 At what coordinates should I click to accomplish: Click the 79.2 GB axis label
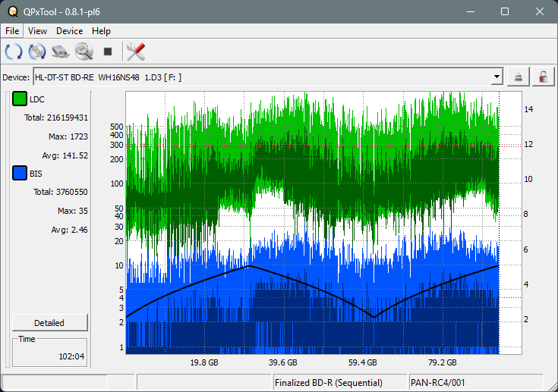(x=443, y=362)
